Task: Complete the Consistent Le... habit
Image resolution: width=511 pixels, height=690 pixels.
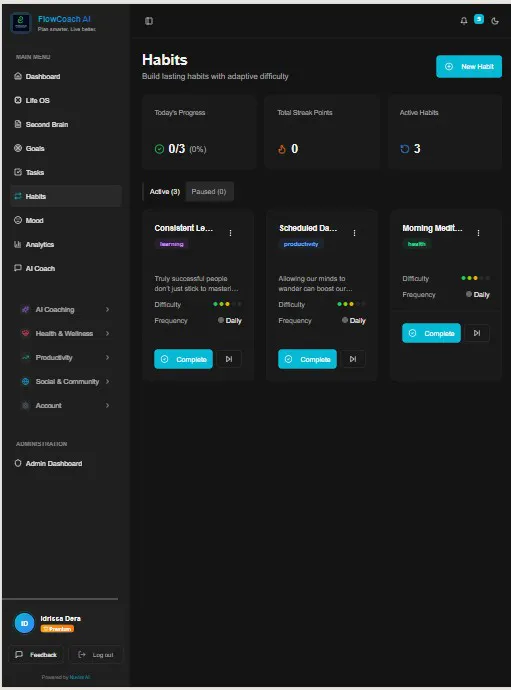Action: pyautogui.click(x=184, y=359)
